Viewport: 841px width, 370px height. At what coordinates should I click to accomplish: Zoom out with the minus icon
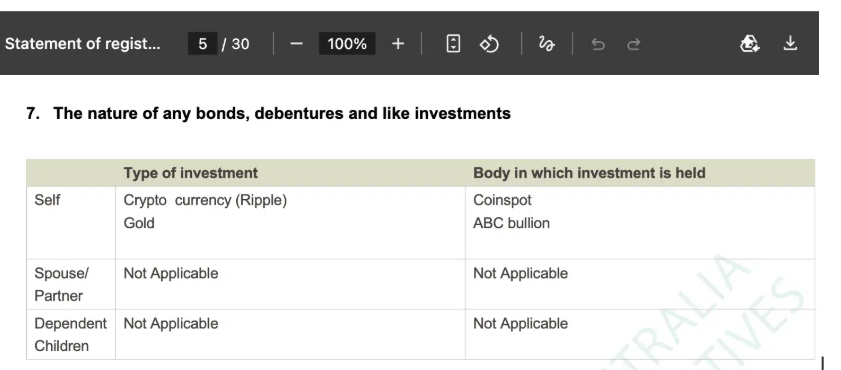pyautogui.click(x=297, y=43)
